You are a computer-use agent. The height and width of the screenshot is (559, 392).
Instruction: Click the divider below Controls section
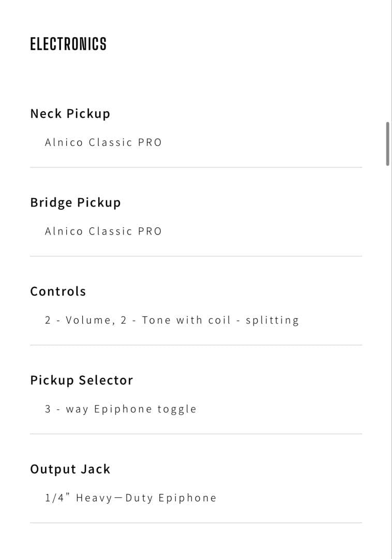pos(196,345)
